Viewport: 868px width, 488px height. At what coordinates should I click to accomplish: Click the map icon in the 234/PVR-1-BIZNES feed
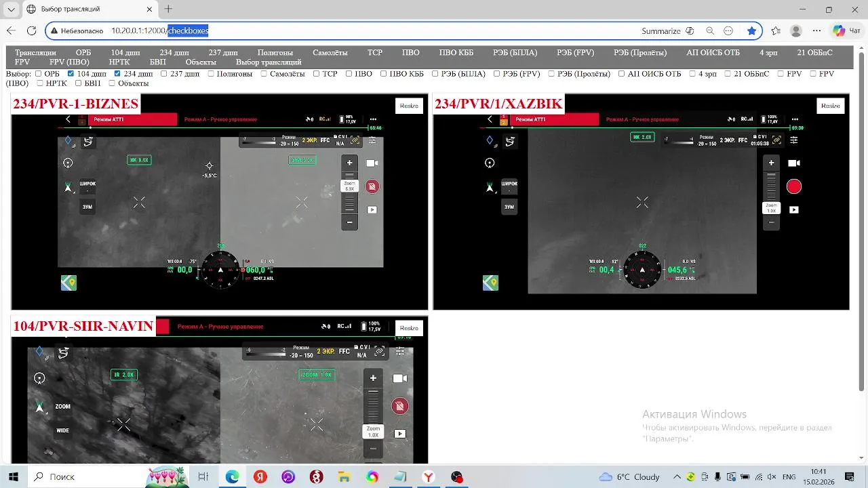[x=68, y=283]
